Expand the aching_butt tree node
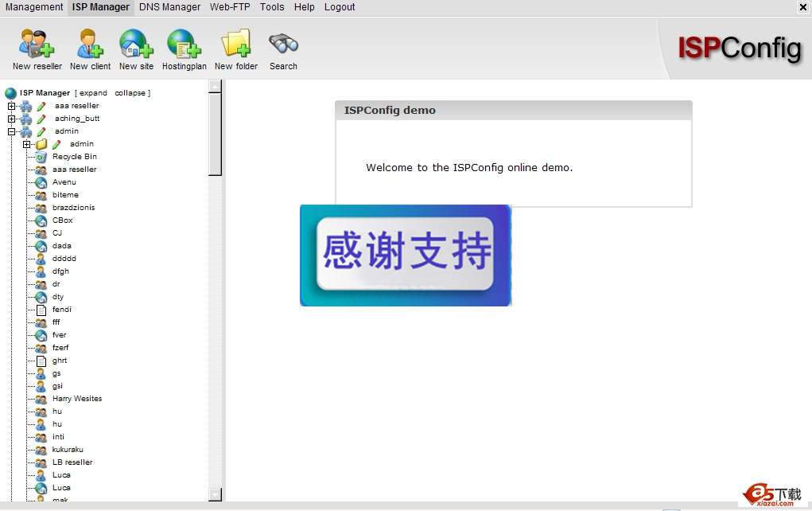 [11, 119]
